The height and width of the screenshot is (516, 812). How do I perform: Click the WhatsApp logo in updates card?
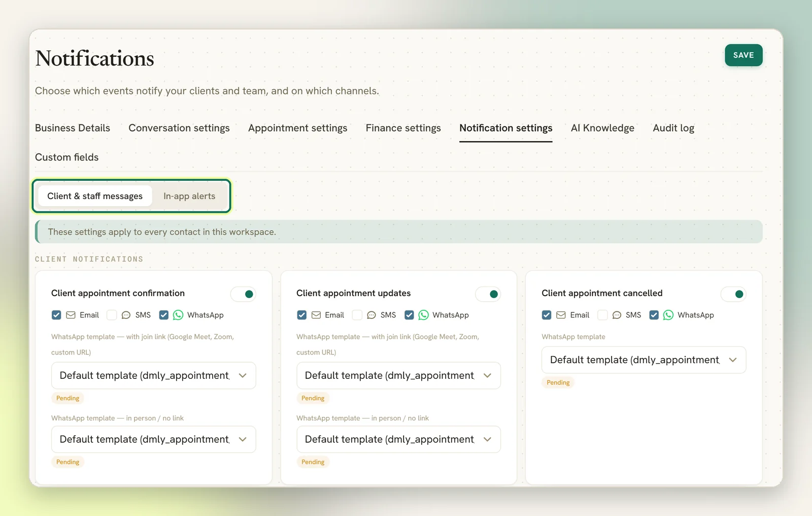[423, 315]
